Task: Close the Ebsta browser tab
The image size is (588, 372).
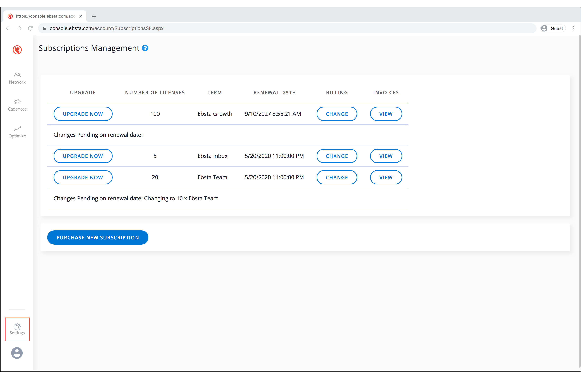Action: point(81,16)
